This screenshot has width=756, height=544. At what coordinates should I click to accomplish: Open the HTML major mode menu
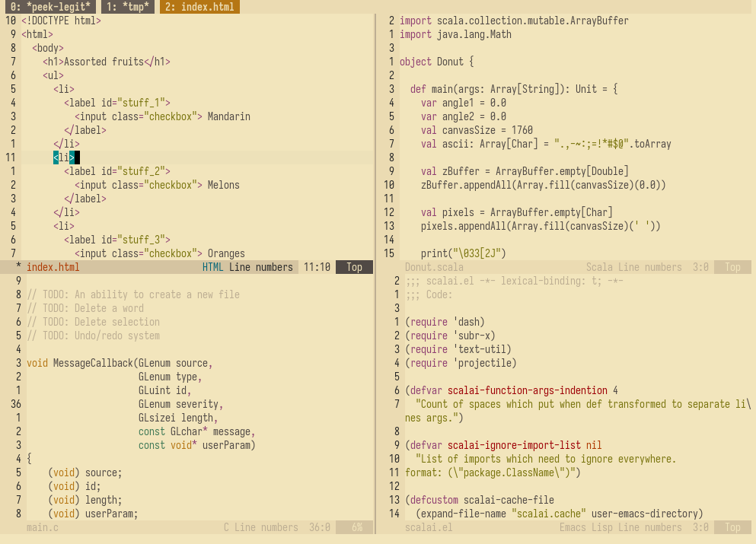tap(212, 267)
